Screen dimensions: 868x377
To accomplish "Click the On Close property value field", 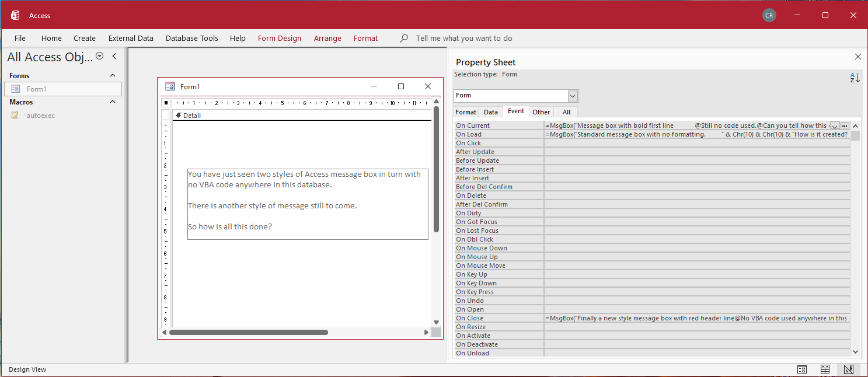I will click(x=697, y=318).
